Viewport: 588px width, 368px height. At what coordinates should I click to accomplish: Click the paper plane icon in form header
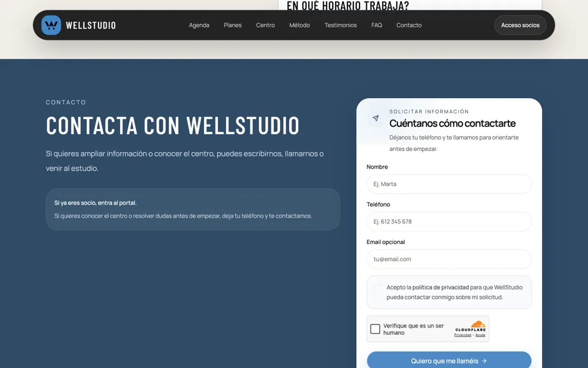tap(375, 118)
